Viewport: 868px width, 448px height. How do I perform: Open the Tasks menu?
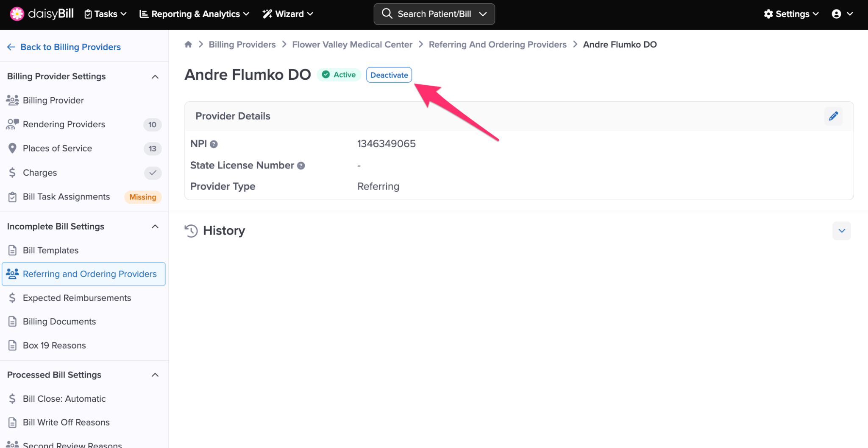coord(106,14)
